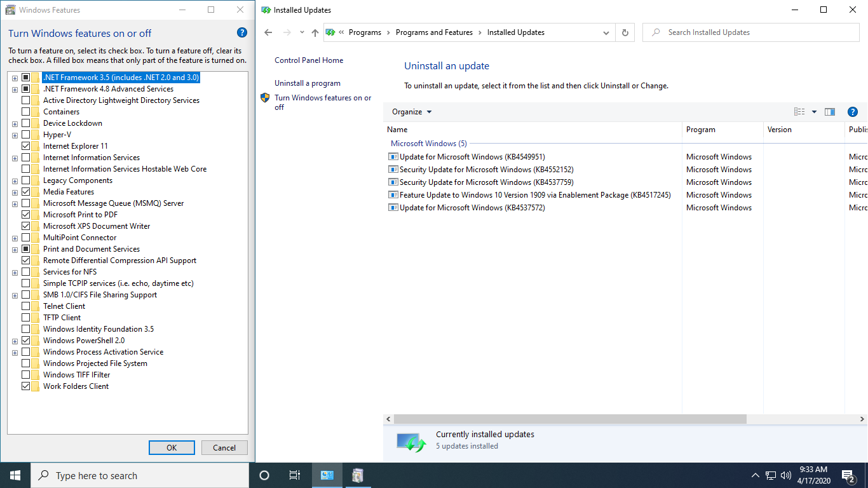Click the Search Installed Updates field
Screen dimensions: 868x488
pos(751,32)
